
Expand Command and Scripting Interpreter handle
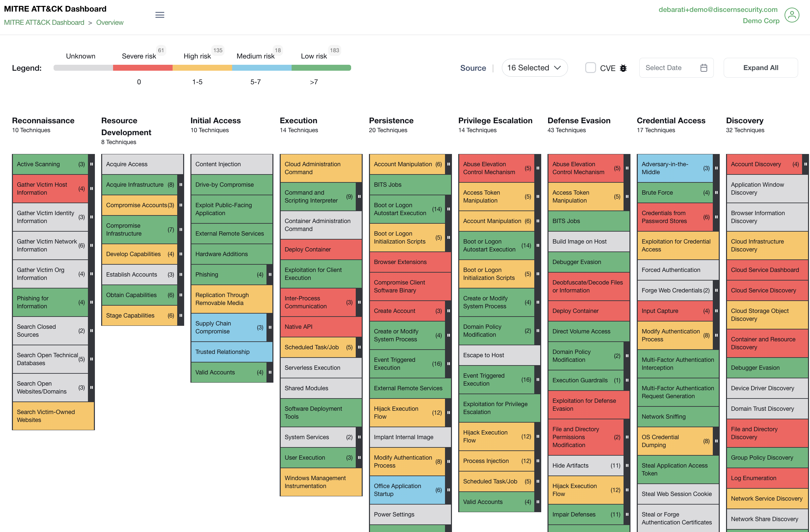[x=359, y=197]
